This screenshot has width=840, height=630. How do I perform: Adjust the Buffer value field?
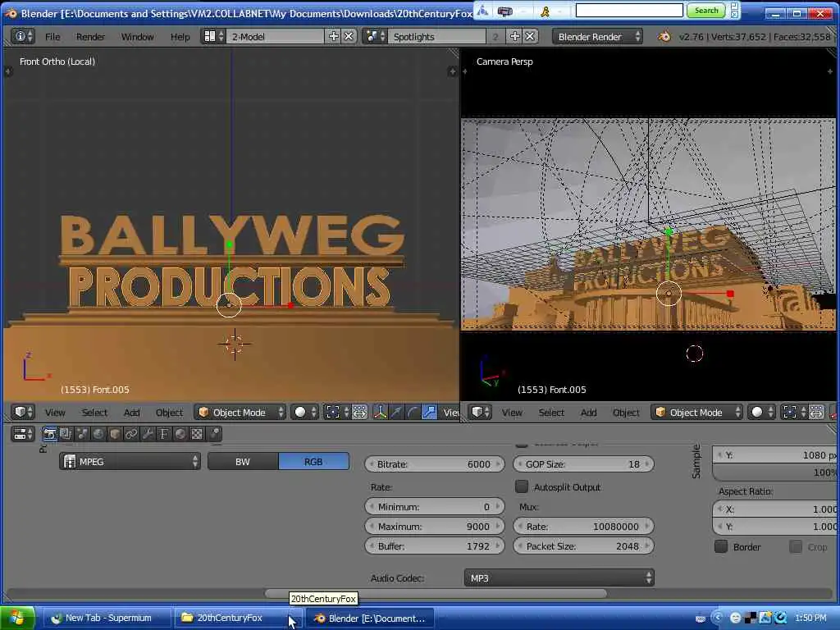(435, 546)
